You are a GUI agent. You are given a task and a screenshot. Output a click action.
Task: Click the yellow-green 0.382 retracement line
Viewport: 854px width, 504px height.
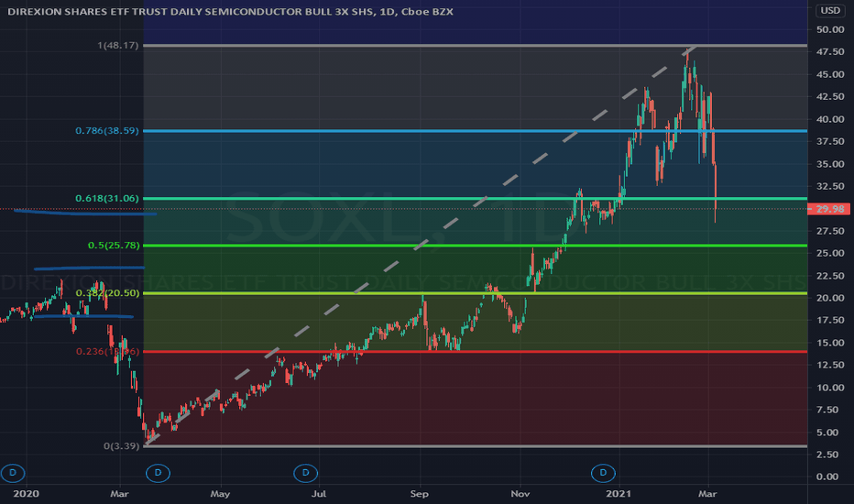[475, 293]
